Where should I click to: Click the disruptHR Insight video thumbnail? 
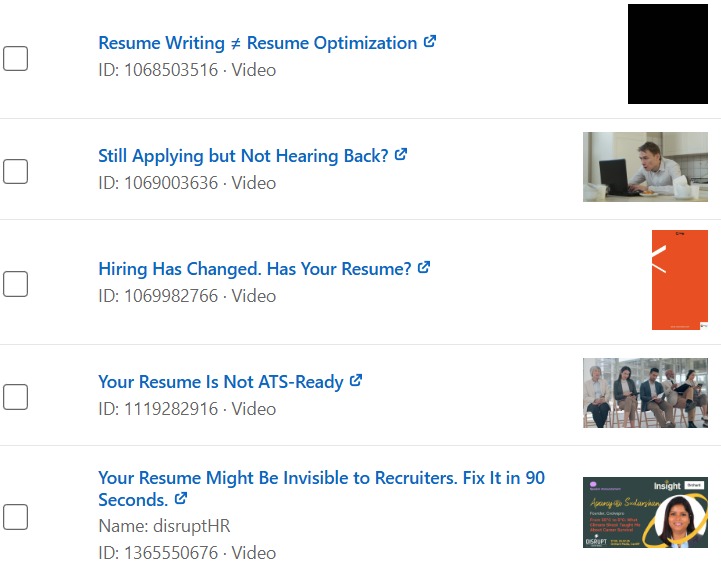645,512
